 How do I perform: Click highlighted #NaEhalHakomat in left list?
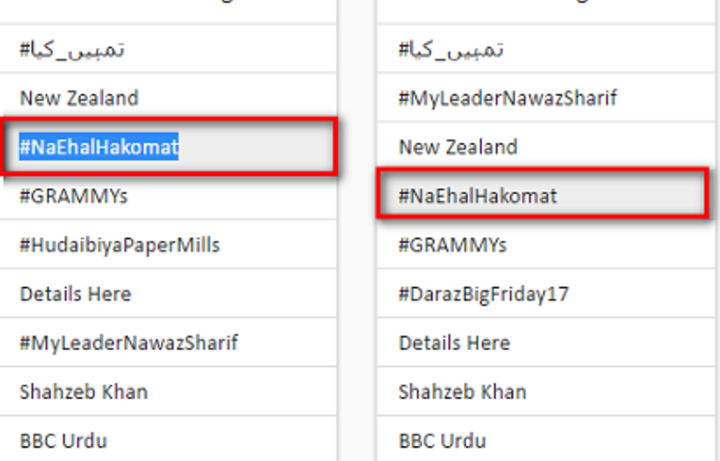pyautogui.click(x=99, y=147)
